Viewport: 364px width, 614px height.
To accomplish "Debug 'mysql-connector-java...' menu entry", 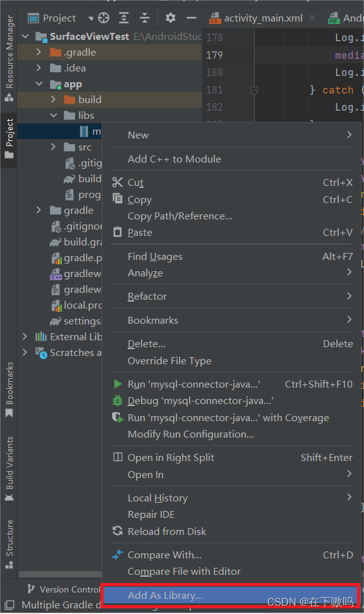I will click(x=232, y=401).
